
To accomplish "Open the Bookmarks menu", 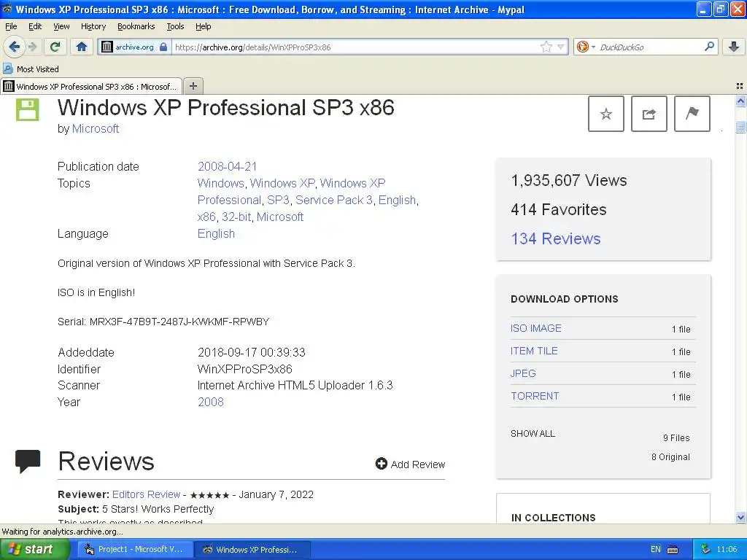I will (136, 26).
